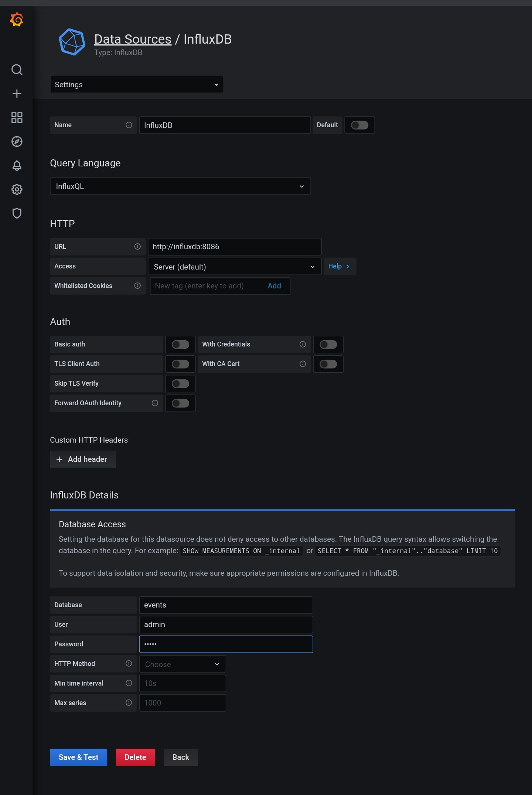
Task: Show info tooltip for With Credentials
Action: [303, 344]
